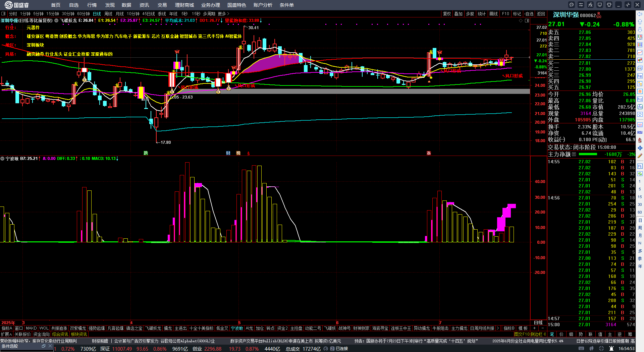
Task: Open the settings sliders icon in title bar
Action: tap(581, 5)
